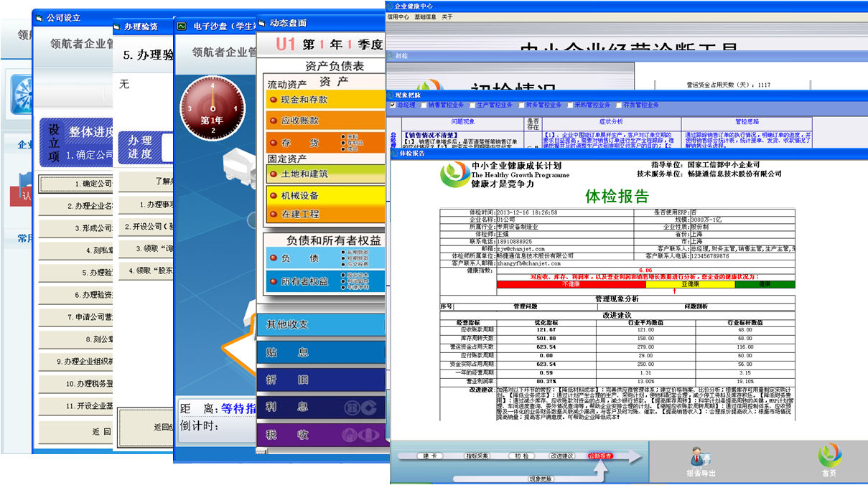Click the green leaf logo in 体检报告
The width and height of the screenshot is (868, 485).
coord(454,174)
